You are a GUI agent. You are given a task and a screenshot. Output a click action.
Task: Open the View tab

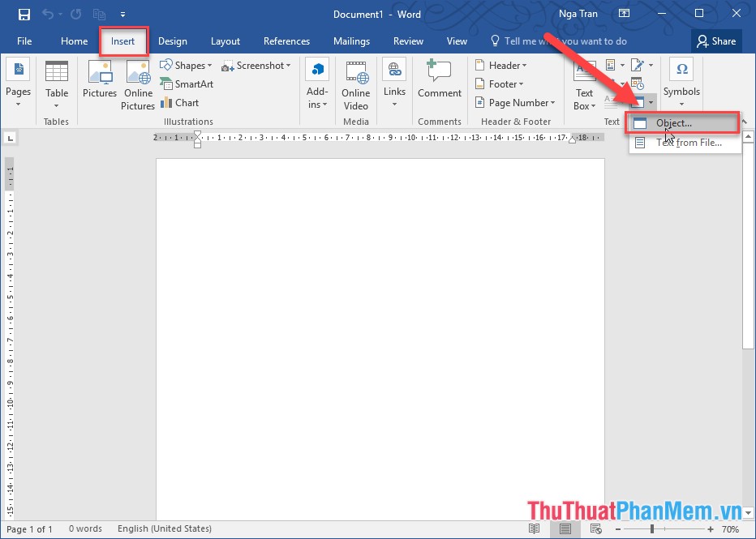457,41
